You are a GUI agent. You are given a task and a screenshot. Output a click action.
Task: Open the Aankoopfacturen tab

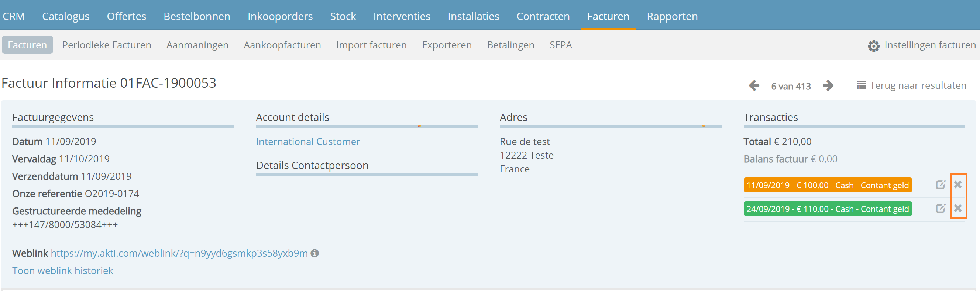coord(282,45)
